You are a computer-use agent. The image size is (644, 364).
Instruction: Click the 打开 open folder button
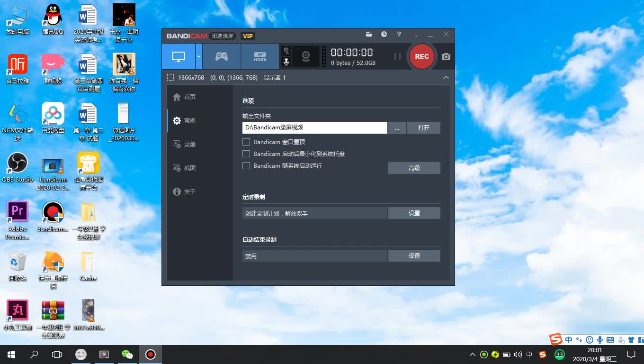click(x=424, y=127)
